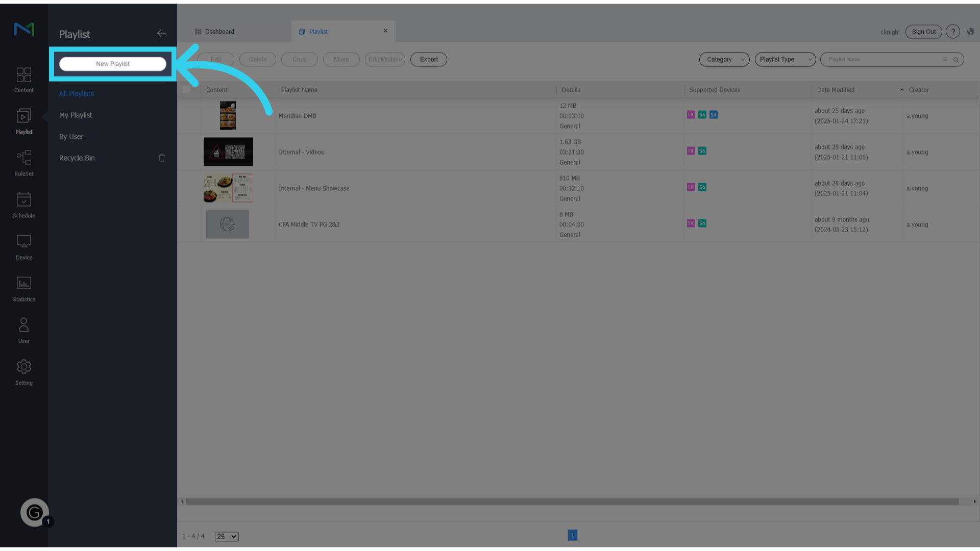The width and height of the screenshot is (980, 551).
Task: Click the Export button
Action: (429, 60)
